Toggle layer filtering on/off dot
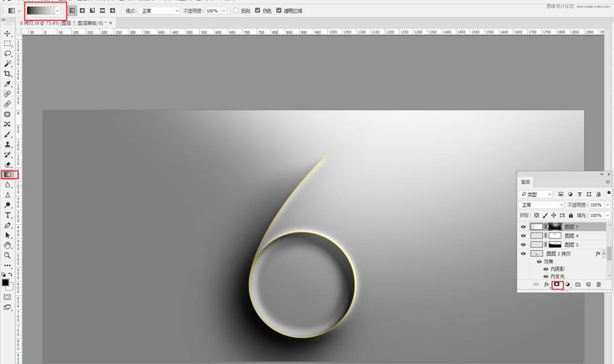 click(609, 193)
